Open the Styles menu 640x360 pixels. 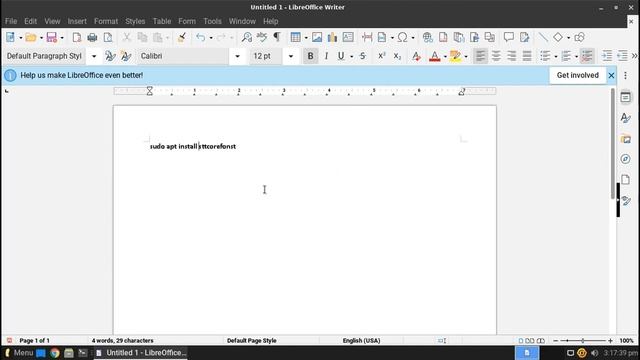(135, 21)
